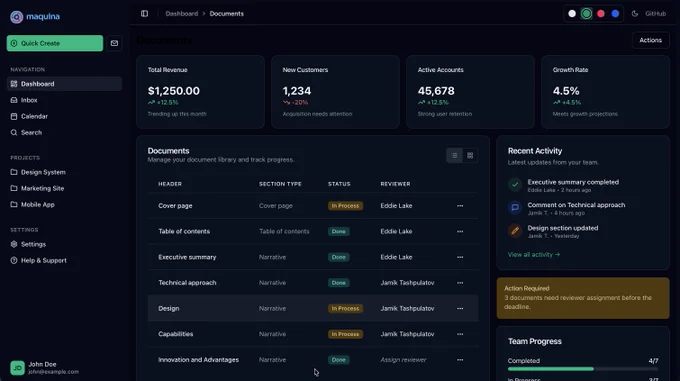Open row menu for Executive summary

460,257
